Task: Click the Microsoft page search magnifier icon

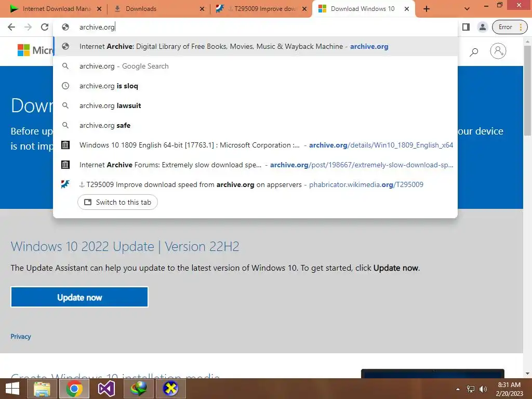Action: pyautogui.click(x=474, y=51)
